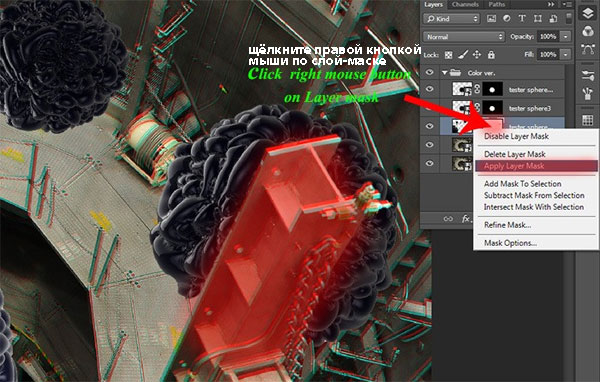This screenshot has height=382, width=600.
Task: Open the Brush panel dock icon
Action: click(587, 93)
